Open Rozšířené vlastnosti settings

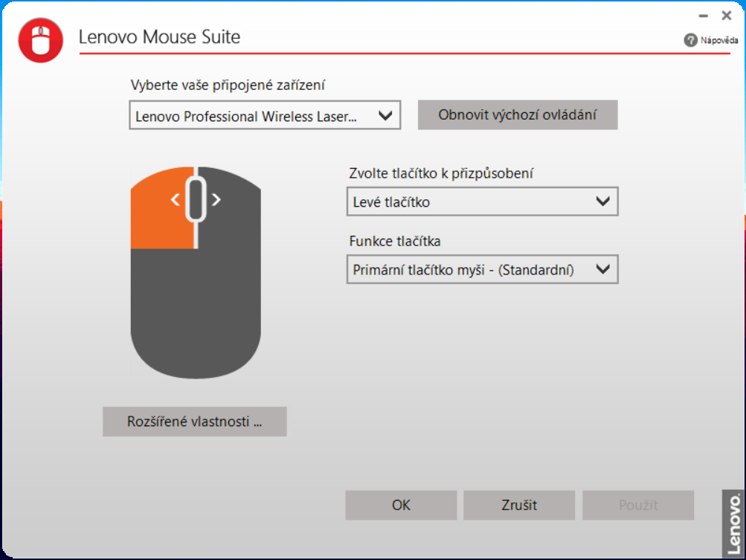tap(194, 422)
